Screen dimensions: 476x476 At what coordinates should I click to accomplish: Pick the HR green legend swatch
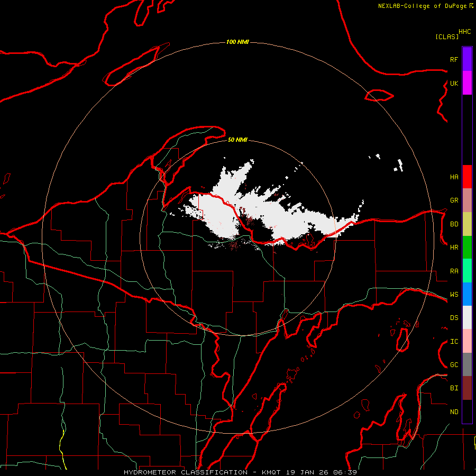point(467,247)
